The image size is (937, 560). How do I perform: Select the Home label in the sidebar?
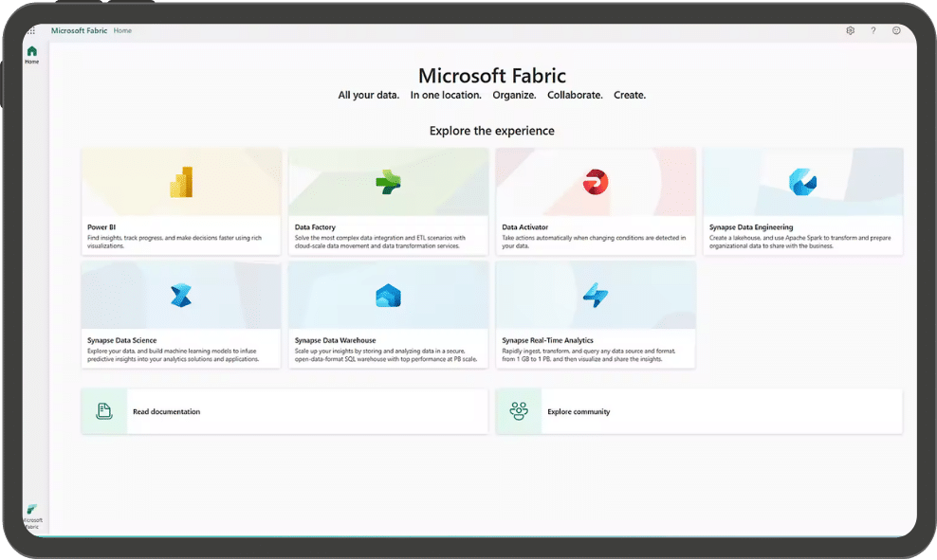[x=31, y=62]
